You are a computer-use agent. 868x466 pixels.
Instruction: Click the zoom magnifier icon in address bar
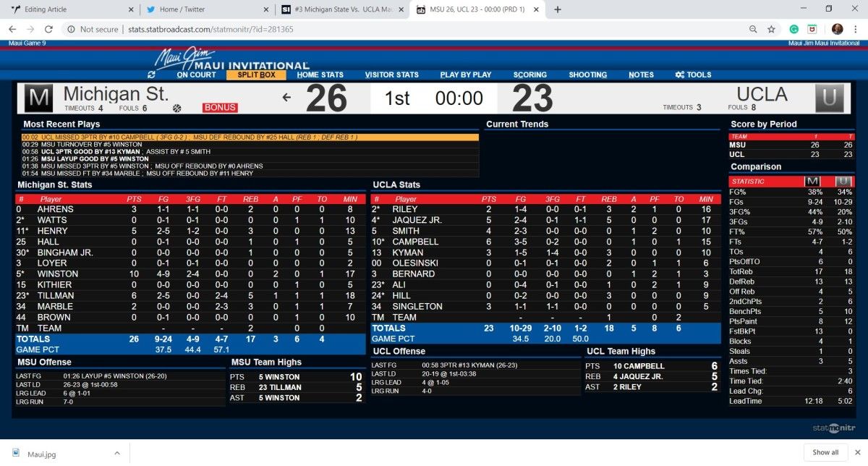tap(753, 30)
